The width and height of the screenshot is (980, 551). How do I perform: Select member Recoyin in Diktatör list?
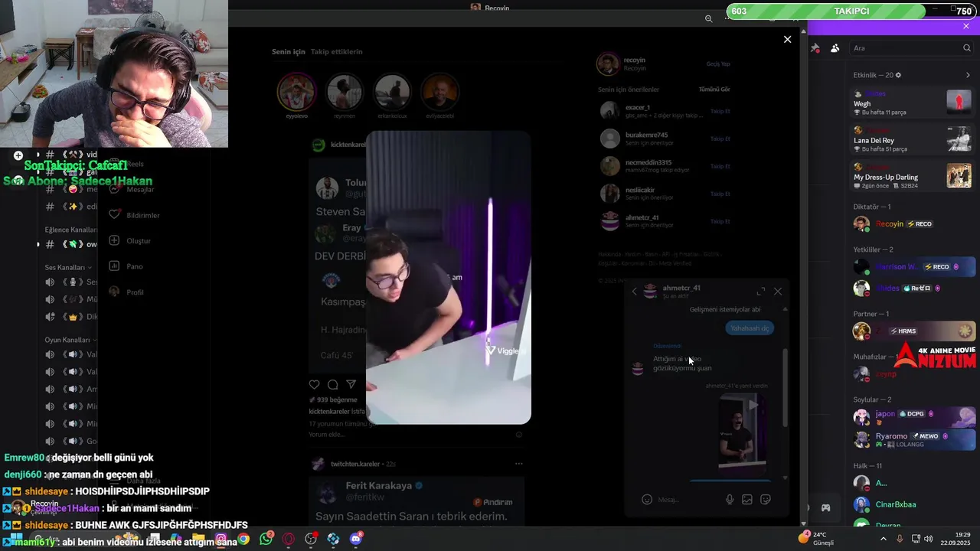pyautogui.click(x=912, y=224)
